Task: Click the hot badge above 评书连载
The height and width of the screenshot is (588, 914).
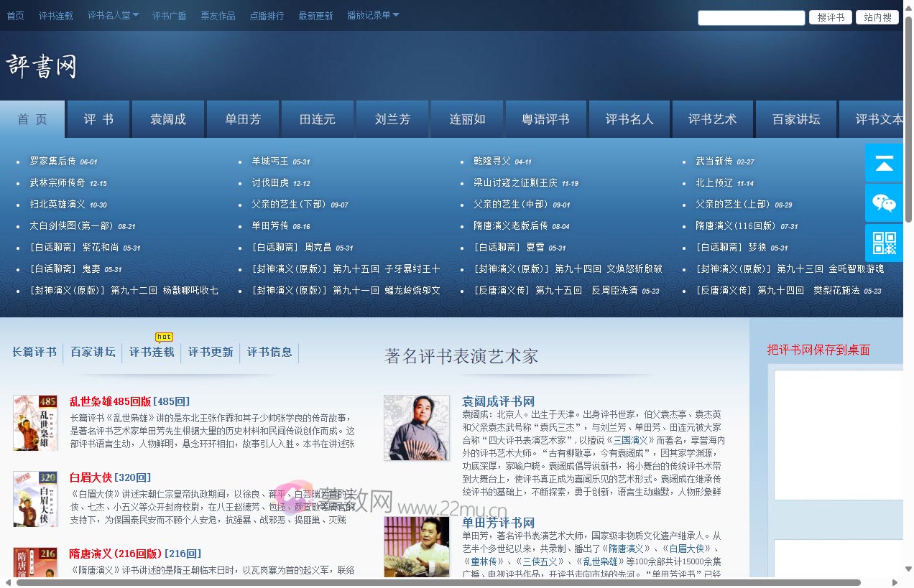Action: click(x=164, y=337)
